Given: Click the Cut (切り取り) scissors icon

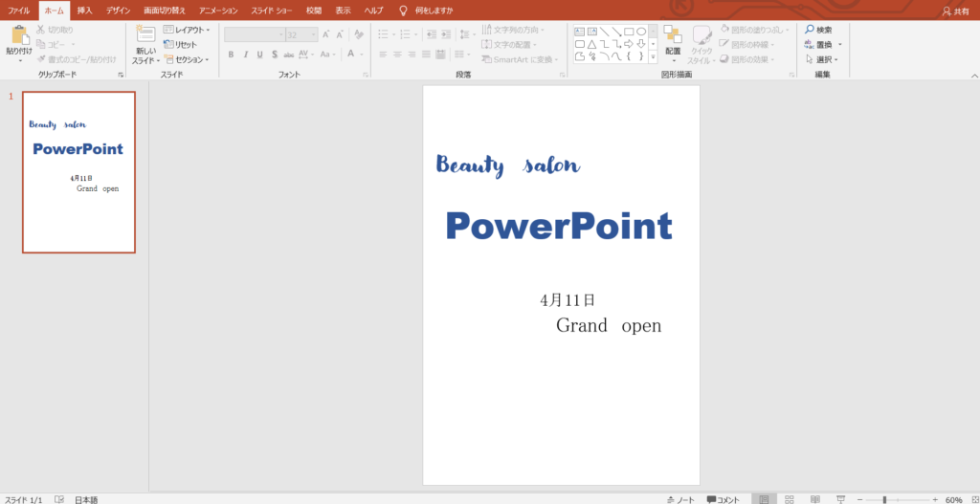Looking at the screenshot, I should (40, 30).
